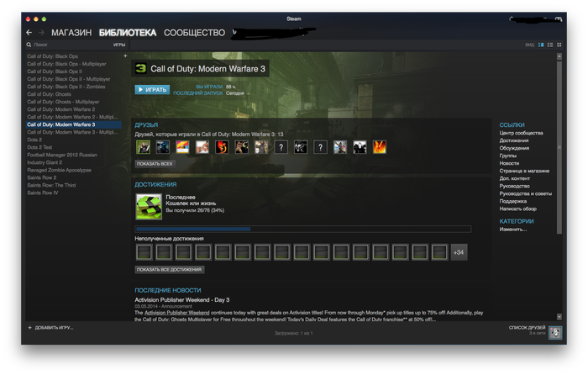Click Написать обзор link
Image resolution: width=588 pixels, height=375 pixels.
[518, 209]
